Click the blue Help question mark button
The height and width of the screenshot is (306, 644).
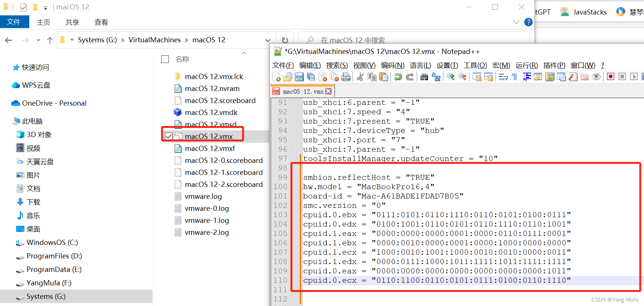tap(528, 22)
